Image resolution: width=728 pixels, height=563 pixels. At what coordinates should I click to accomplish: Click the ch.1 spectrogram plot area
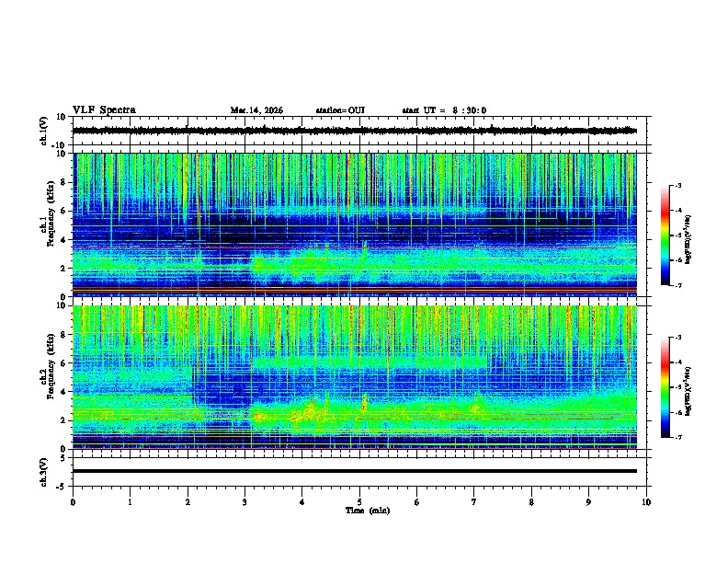354,224
